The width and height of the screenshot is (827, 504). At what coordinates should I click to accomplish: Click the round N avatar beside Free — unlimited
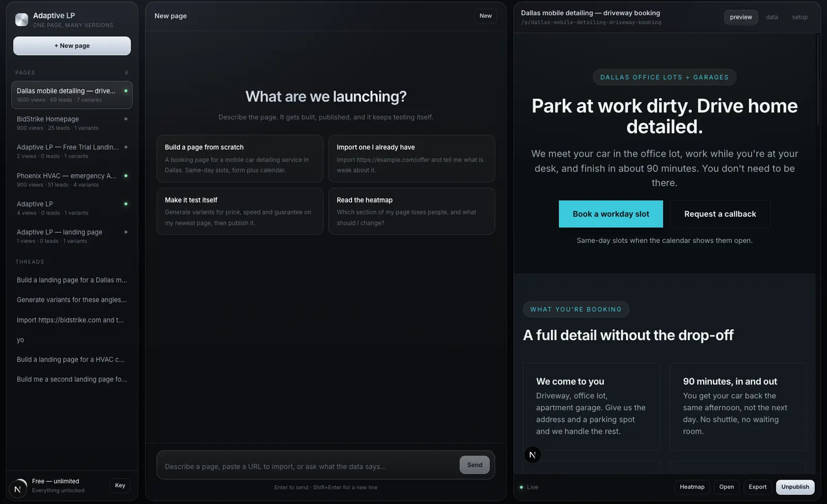[x=18, y=488]
